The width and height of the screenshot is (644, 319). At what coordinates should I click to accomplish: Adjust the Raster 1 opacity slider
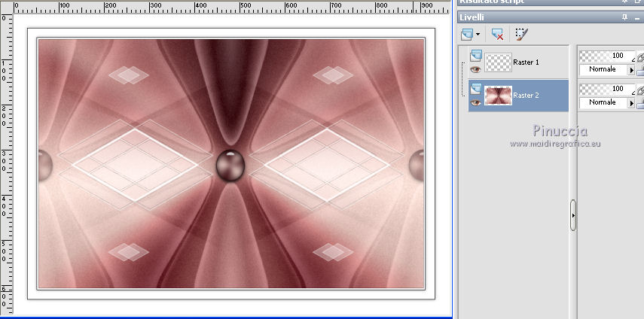pyautogui.click(x=607, y=56)
